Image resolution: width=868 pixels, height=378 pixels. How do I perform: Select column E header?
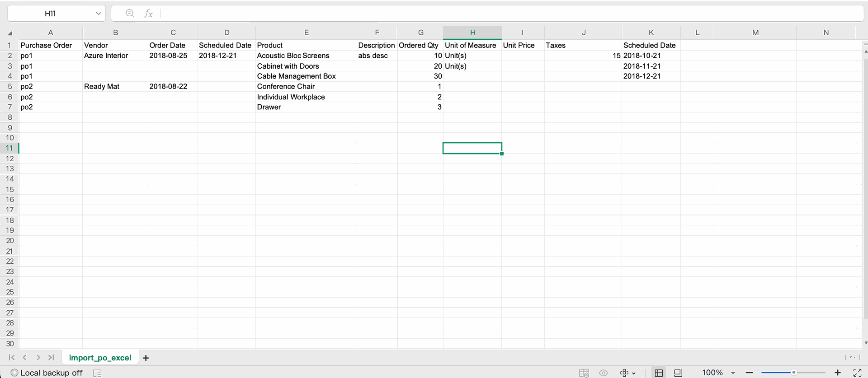tap(306, 33)
